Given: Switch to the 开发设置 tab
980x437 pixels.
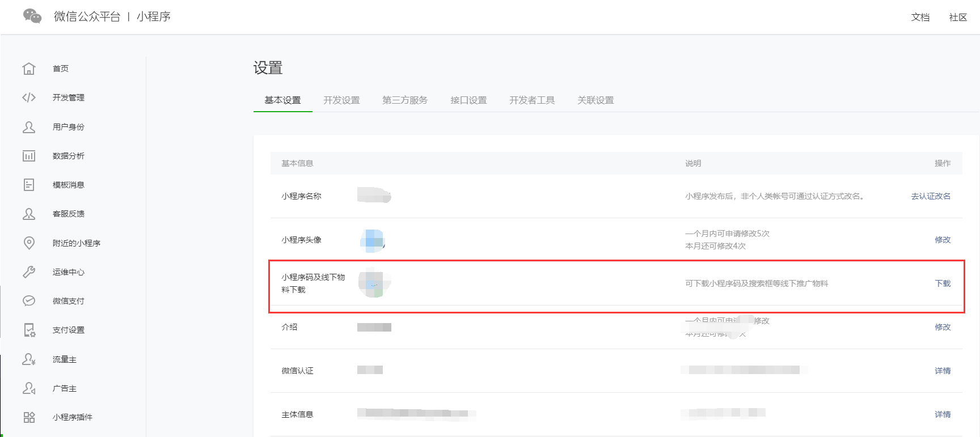Looking at the screenshot, I should [x=341, y=100].
